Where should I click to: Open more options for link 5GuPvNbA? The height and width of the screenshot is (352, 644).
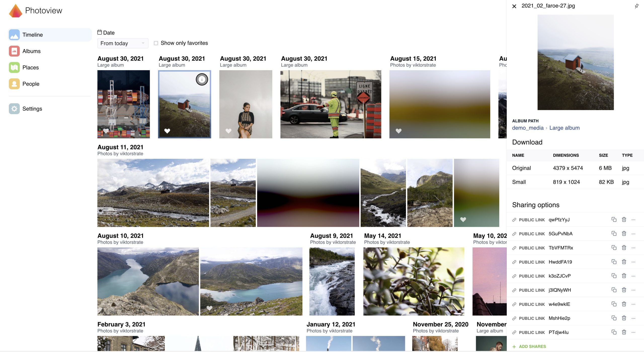click(x=633, y=234)
